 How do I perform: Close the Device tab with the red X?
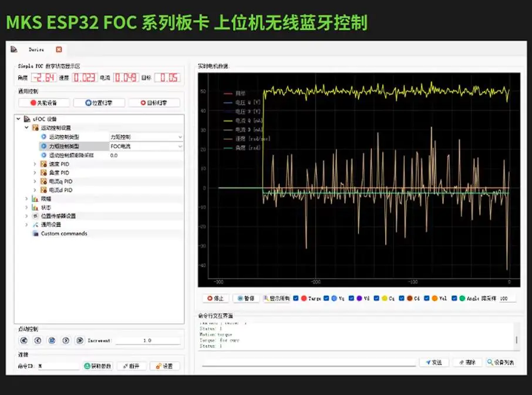[59, 49]
